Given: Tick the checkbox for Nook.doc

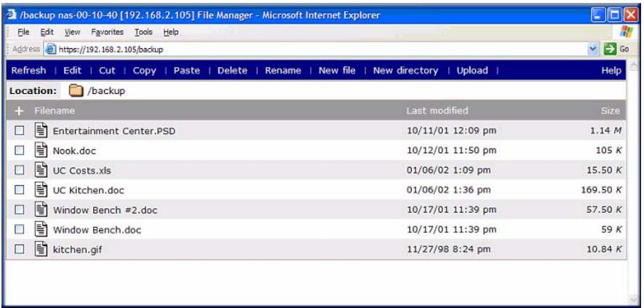Looking at the screenshot, I should point(20,151).
